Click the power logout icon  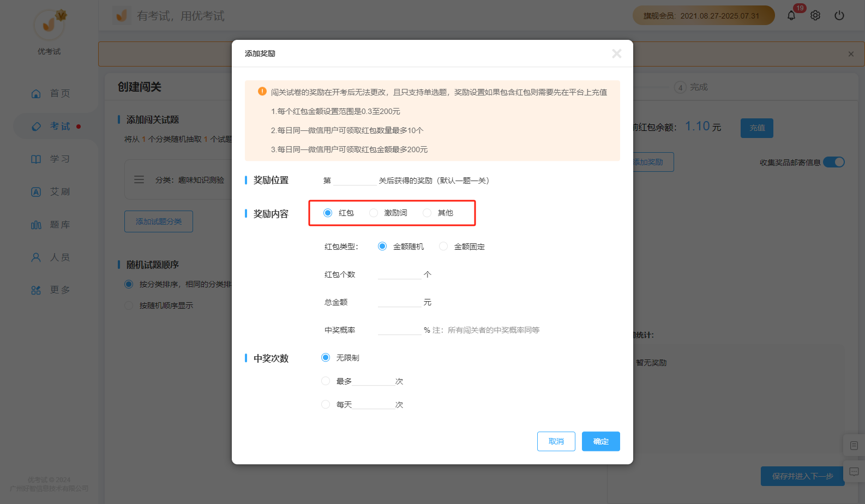point(839,16)
